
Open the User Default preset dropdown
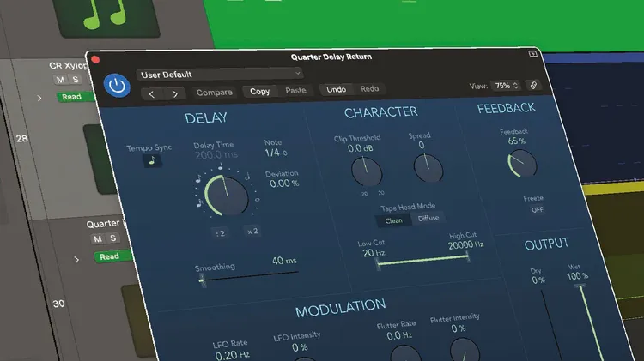click(220, 75)
